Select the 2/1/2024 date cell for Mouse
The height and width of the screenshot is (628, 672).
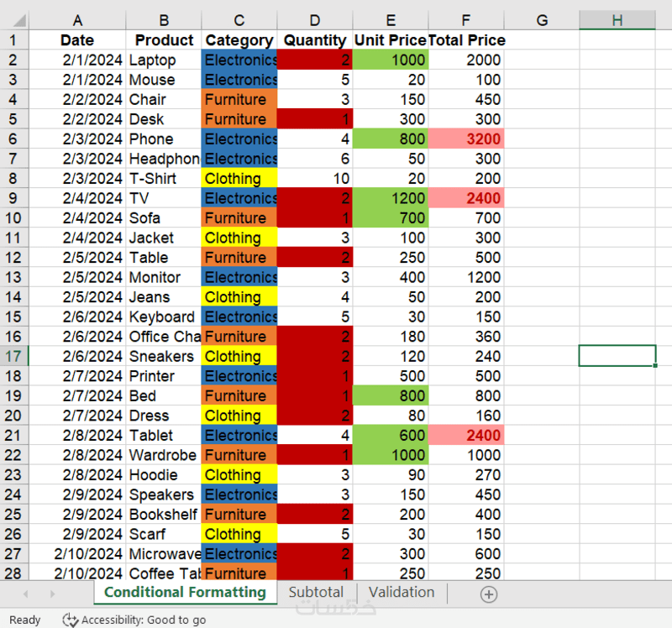click(x=77, y=79)
